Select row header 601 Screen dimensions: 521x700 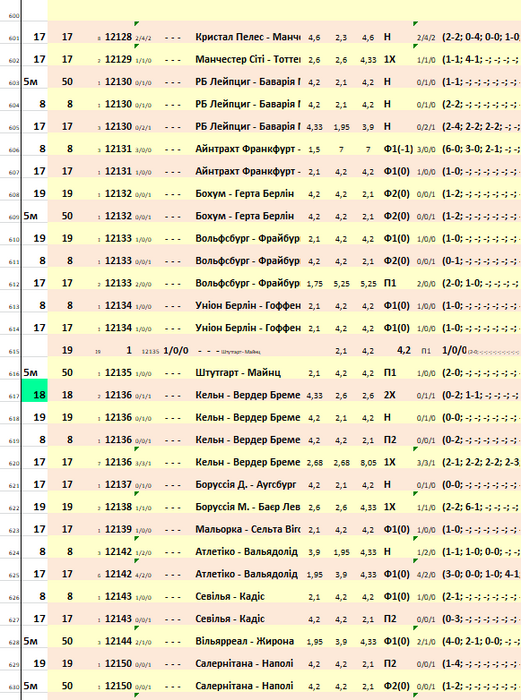pyautogui.click(x=14, y=38)
